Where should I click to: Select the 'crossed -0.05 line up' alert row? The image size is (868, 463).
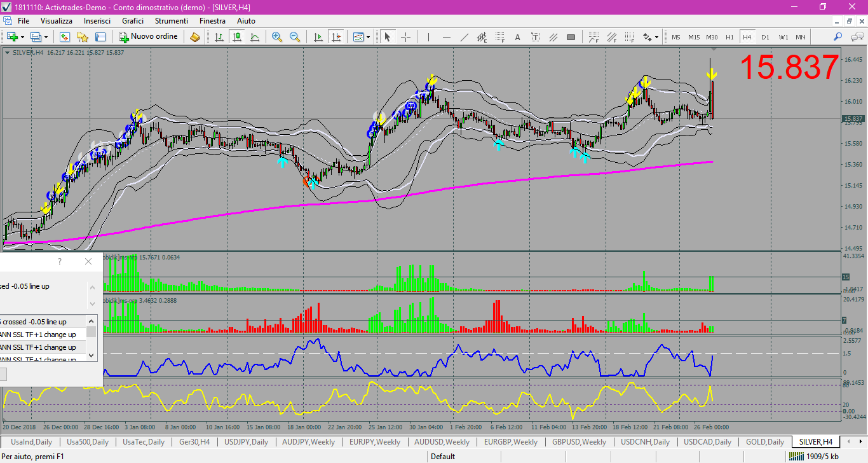click(x=43, y=322)
